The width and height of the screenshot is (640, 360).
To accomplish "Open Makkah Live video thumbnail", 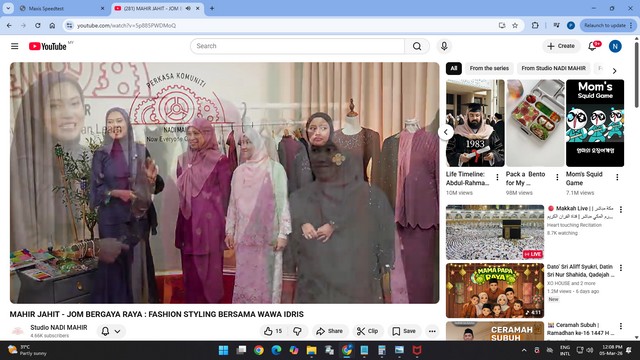I will (x=495, y=232).
